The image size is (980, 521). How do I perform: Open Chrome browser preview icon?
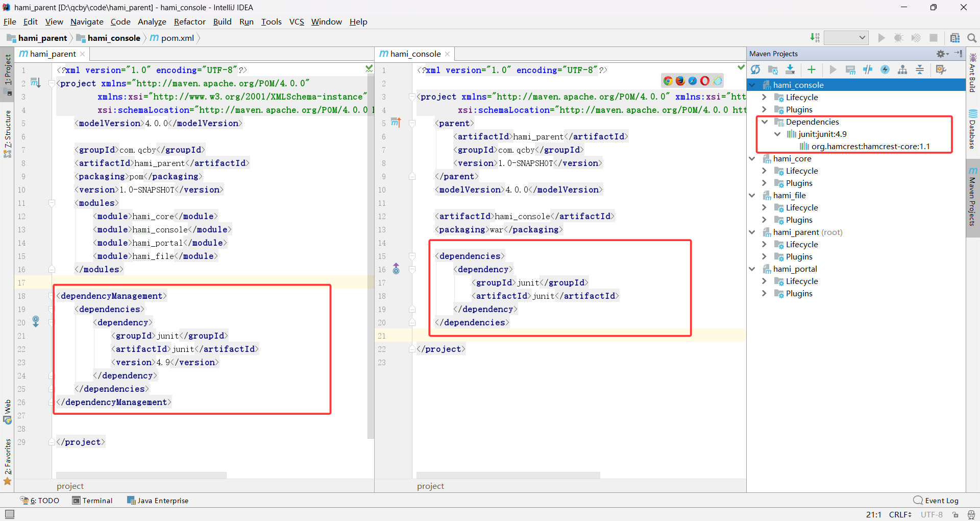pyautogui.click(x=668, y=81)
